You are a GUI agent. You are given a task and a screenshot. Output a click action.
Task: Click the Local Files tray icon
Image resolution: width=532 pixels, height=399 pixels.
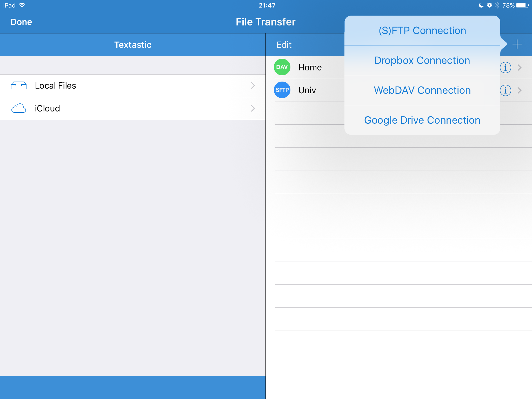[19, 85]
